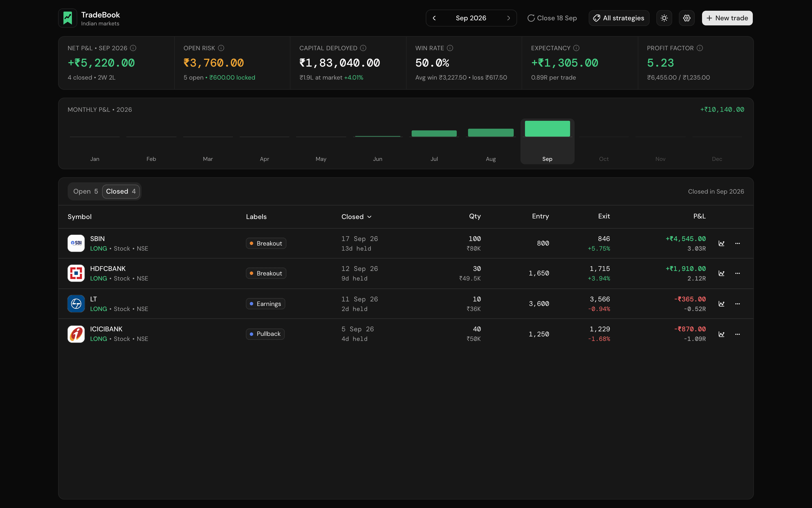The width and height of the screenshot is (812, 508).
Task: Click Net P&L info icon
Action: pyautogui.click(x=133, y=48)
